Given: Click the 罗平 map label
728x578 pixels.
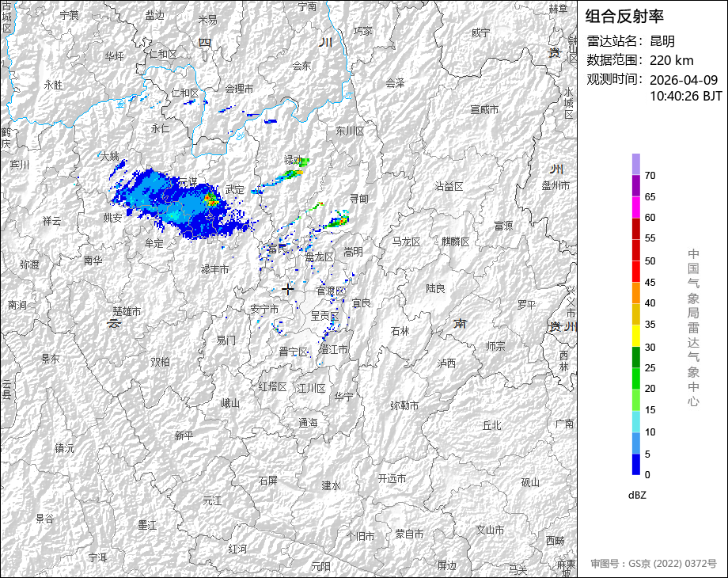Looking at the screenshot, I should pyautogui.click(x=527, y=305).
